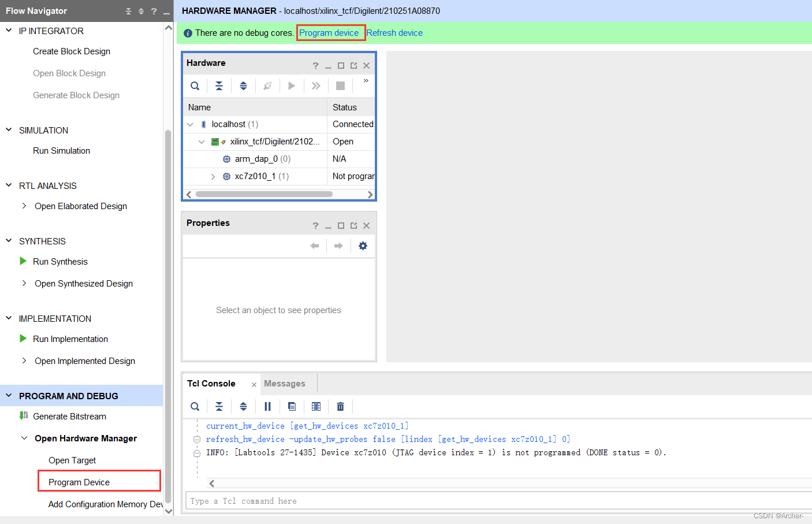812x524 pixels.
Task: Switch to Tcl Console tab
Action: pyautogui.click(x=211, y=384)
